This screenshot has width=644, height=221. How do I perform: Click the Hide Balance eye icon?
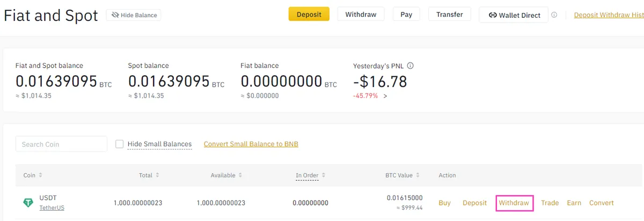point(115,15)
